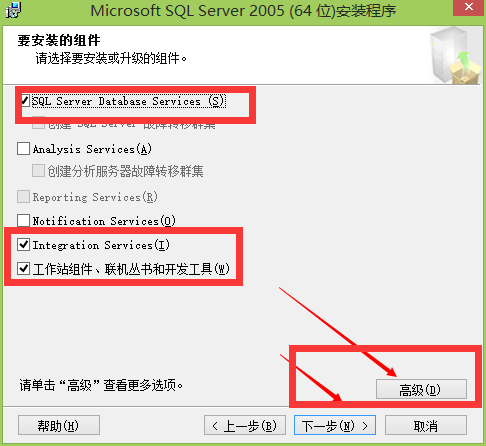
Task: Cancel setup with 取消 button
Action: 426,425
